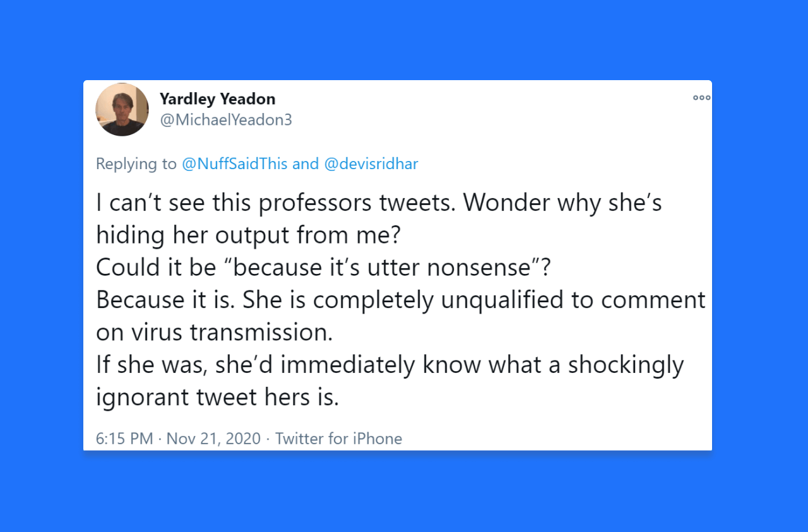
Task: Click the 'on virus transmission.' line
Action: [214, 333]
